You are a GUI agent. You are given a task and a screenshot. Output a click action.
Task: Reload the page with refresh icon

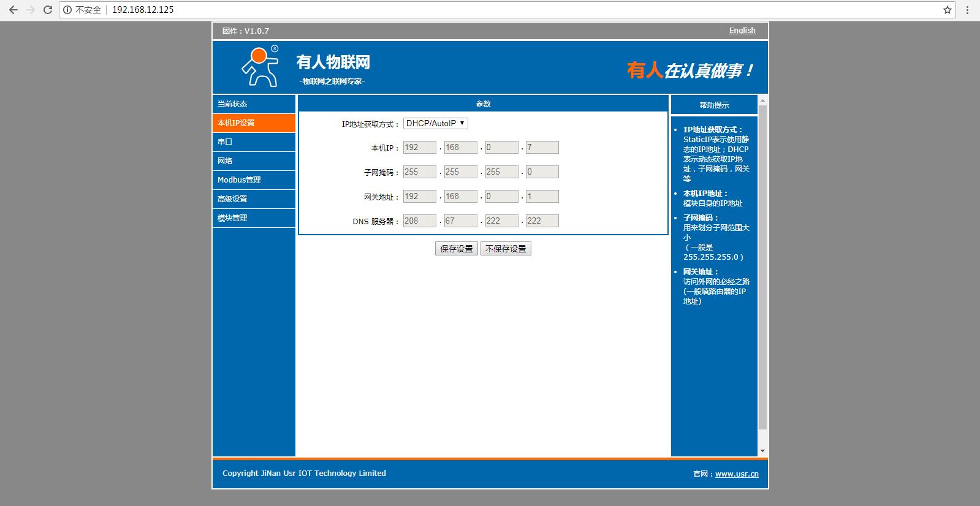(48, 10)
